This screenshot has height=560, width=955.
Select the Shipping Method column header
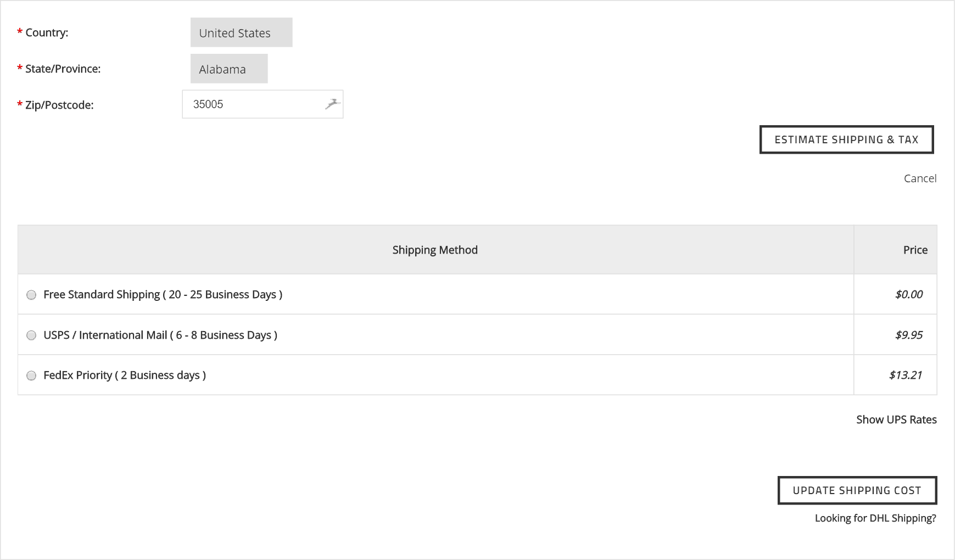[x=434, y=249]
